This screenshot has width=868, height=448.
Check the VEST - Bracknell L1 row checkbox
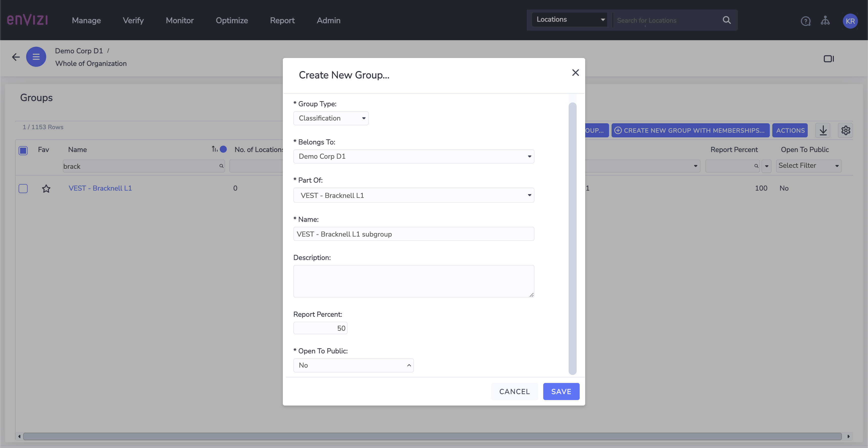(23, 188)
